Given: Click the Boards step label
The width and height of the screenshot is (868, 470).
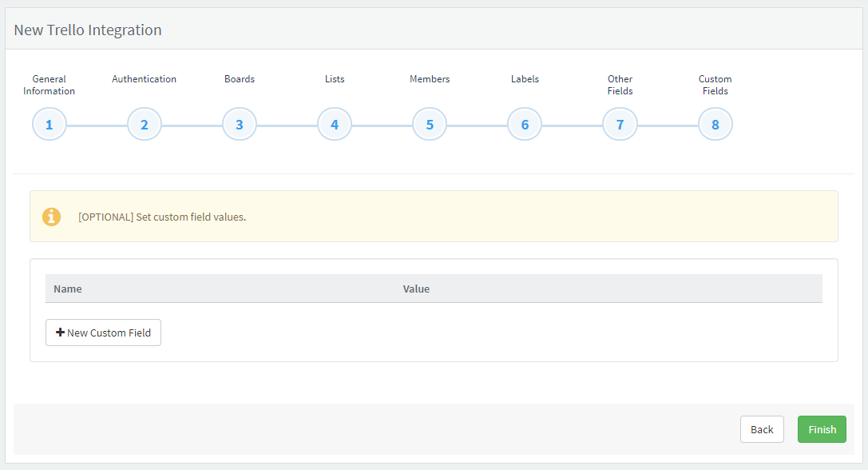Looking at the screenshot, I should point(239,79).
